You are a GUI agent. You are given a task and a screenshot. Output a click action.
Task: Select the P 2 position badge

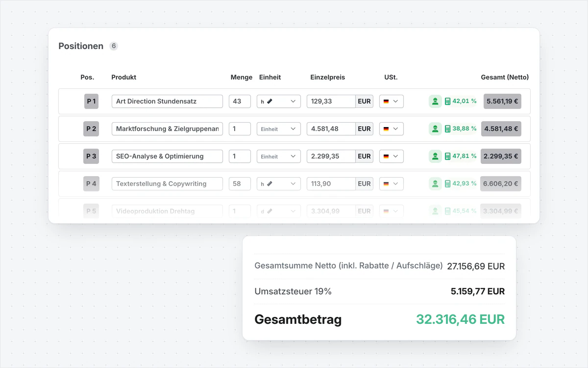(x=91, y=129)
